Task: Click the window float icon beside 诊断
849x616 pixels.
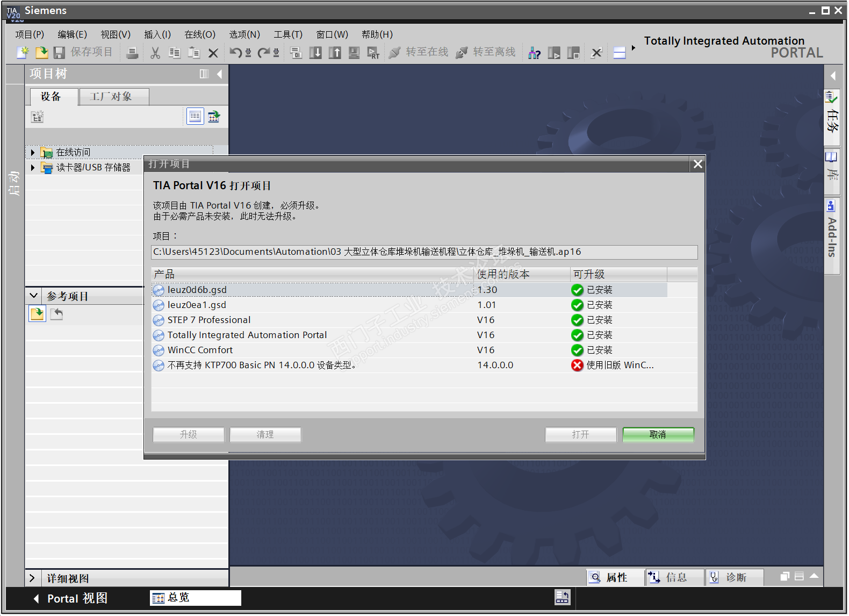Action: (785, 576)
